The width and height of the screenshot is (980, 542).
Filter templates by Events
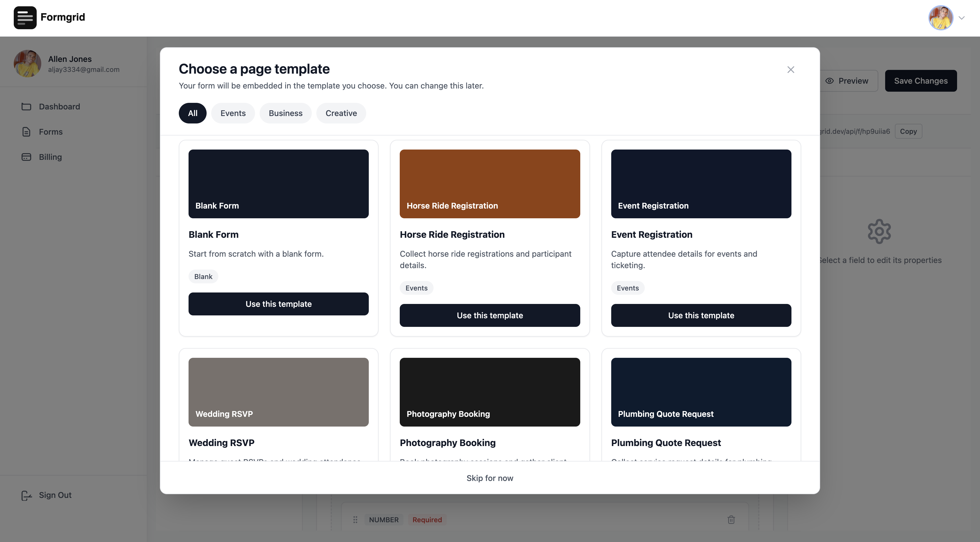pos(233,113)
